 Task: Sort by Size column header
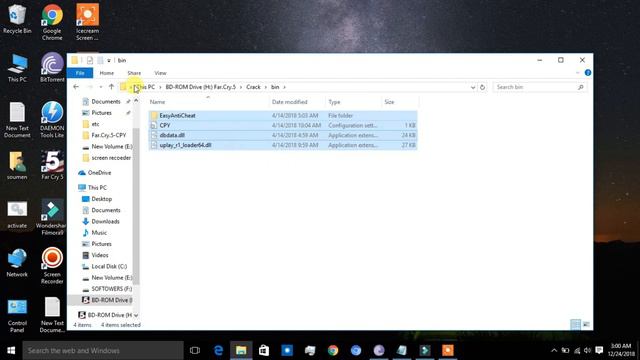[400, 102]
